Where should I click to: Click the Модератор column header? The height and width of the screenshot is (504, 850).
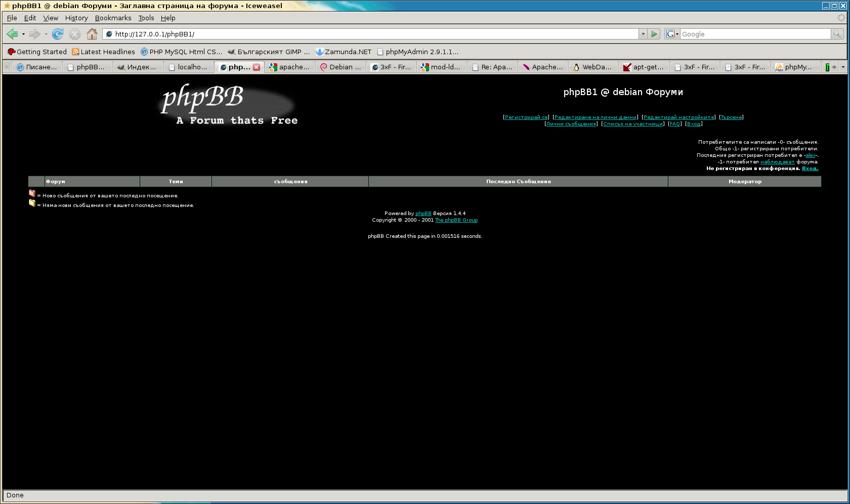pyautogui.click(x=745, y=182)
